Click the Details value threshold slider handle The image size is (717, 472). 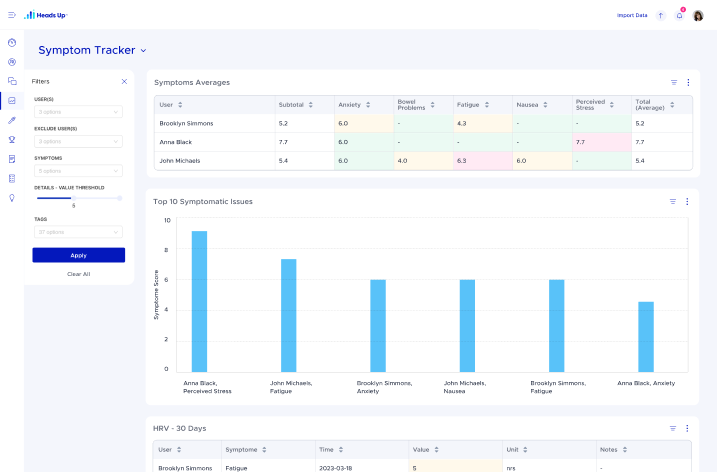click(73, 198)
